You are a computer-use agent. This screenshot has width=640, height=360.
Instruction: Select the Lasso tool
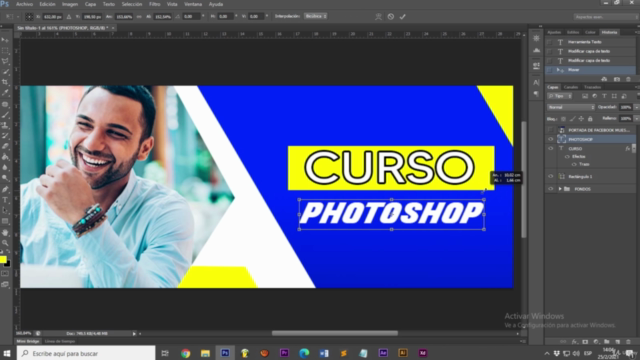coord(5,61)
